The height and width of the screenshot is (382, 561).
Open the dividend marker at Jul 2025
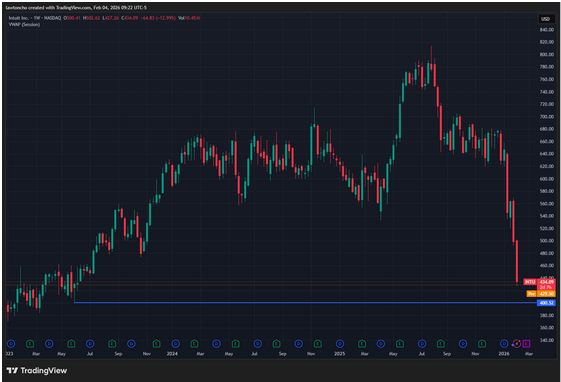pos(422,344)
